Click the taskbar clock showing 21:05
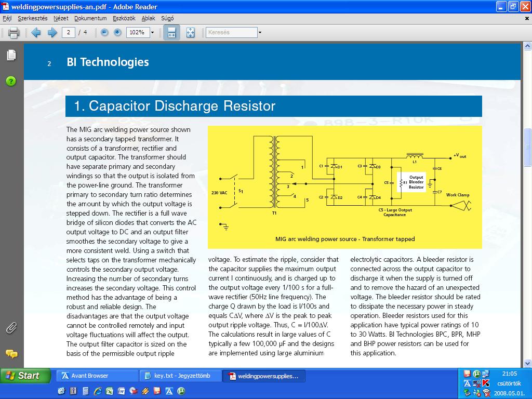 click(x=509, y=374)
